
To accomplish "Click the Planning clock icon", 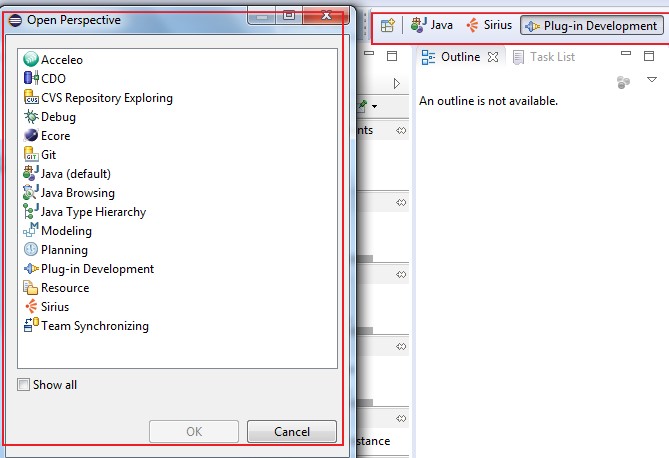I will pyautogui.click(x=31, y=249).
